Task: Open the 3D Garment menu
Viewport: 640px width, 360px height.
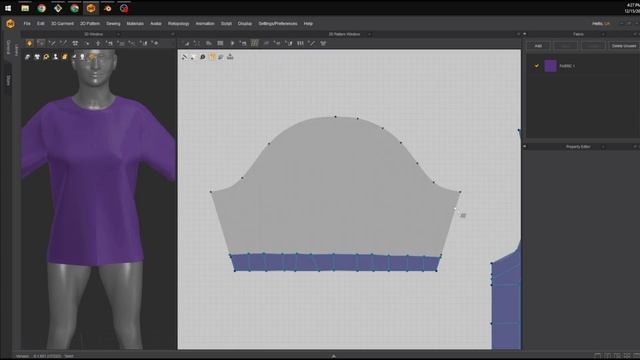Action: point(62,24)
